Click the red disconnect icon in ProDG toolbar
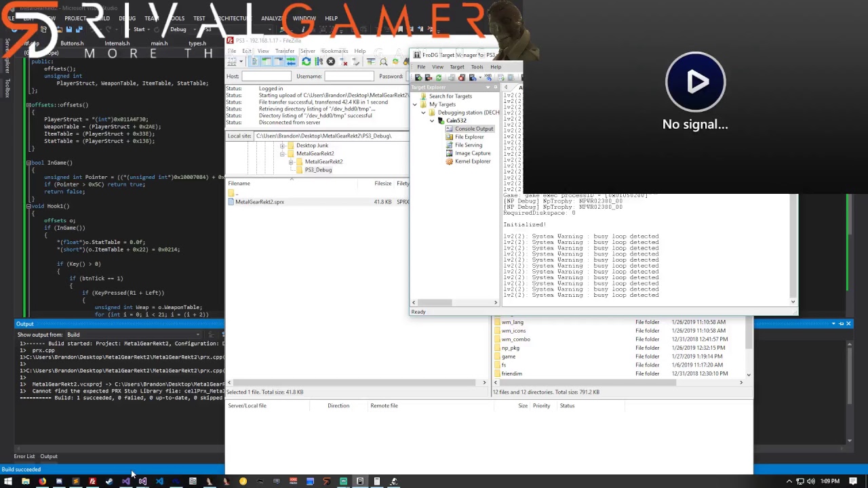The image size is (868, 488). (x=462, y=77)
